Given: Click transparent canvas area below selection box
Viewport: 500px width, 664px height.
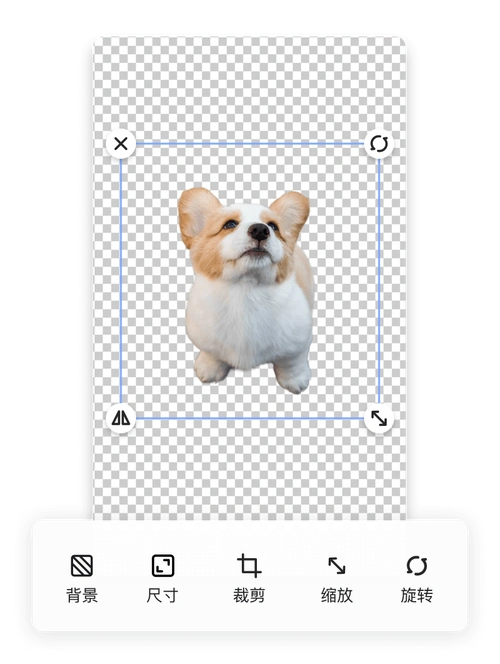Looking at the screenshot, I should pyautogui.click(x=249, y=474).
